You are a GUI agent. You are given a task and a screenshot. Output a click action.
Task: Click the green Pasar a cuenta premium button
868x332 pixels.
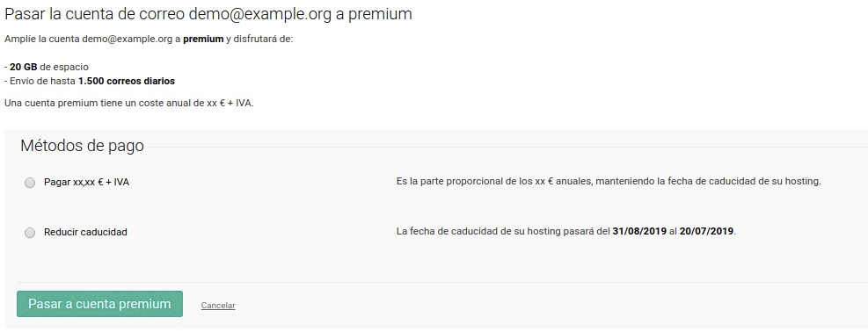point(99,304)
